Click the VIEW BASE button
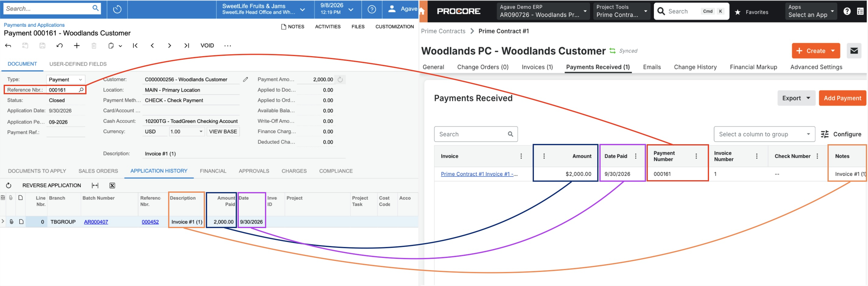The height and width of the screenshot is (286, 868). (223, 131)
